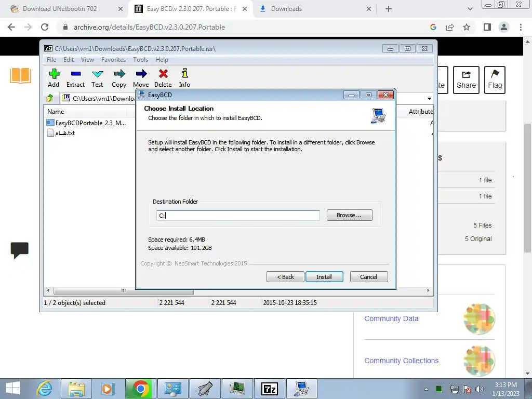Click the orange book icon on archive.org
The width and height of the screenshot is (532, 399).
pyautogui.click(x=20, y=75)
